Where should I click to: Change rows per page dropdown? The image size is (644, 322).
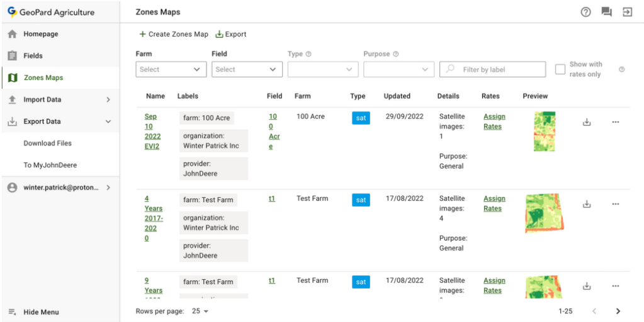click(x=201, y=311)
